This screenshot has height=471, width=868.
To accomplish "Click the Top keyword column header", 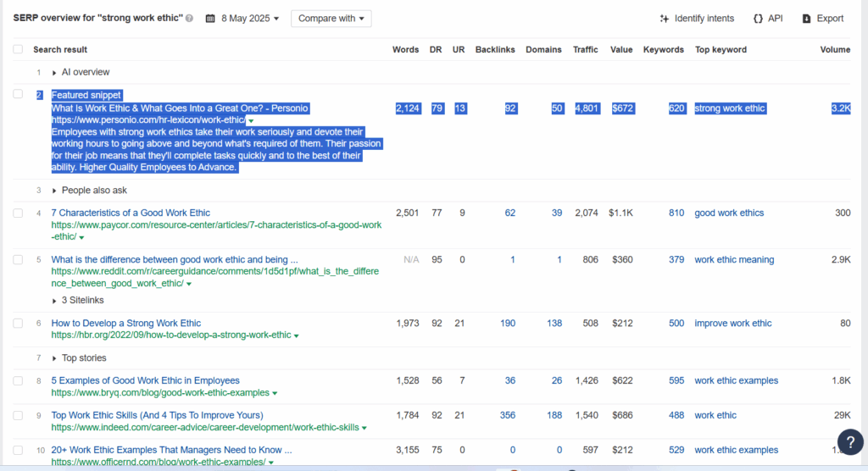I will pyautogui.click(x=721, y=49).
